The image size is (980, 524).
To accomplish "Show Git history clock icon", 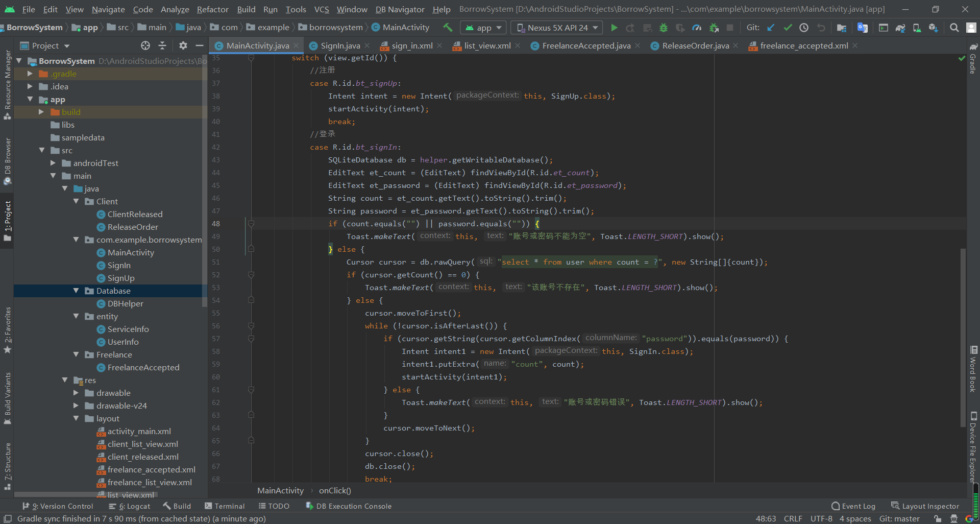I will click(x=804, y=28).
